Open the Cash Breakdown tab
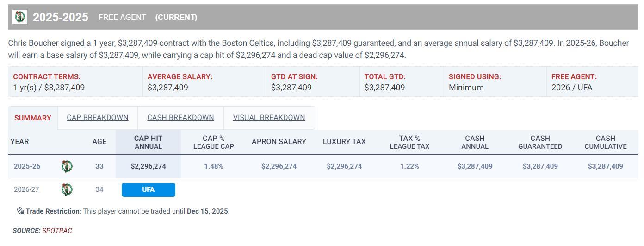Image resolution: width=644 pixels, height=246 pixels. tap(180, 118)
